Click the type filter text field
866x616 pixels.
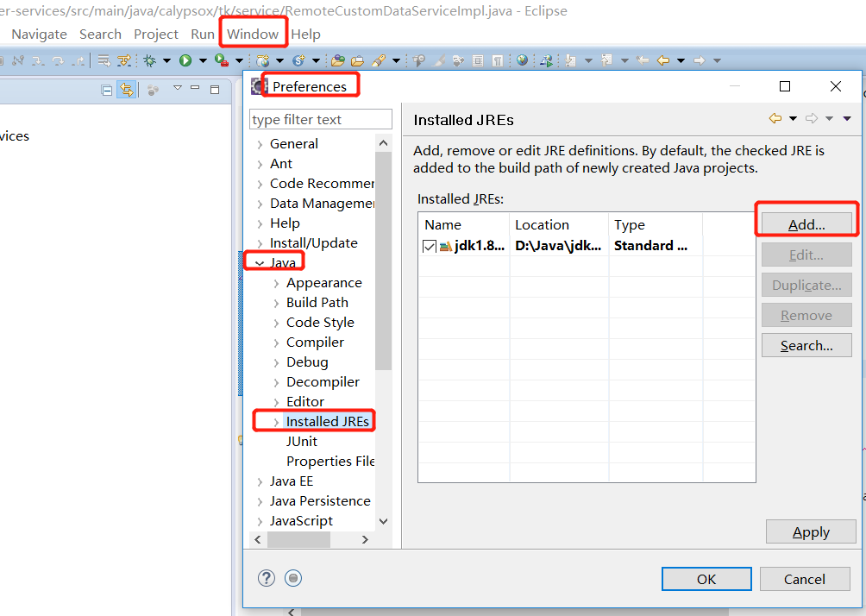(x=320, y=119)
